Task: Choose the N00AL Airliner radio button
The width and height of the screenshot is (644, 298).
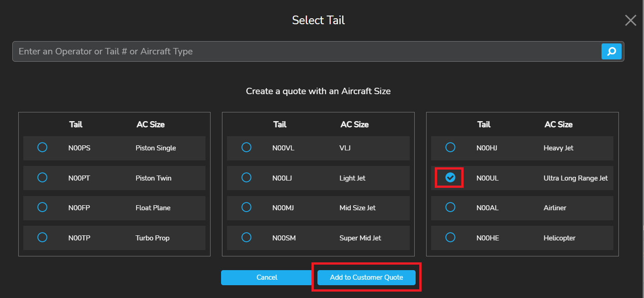Action: point(450,208)
